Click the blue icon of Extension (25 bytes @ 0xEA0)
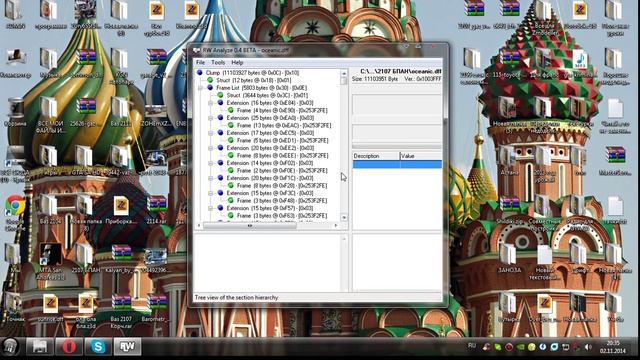640x360 pixels. 220,118
